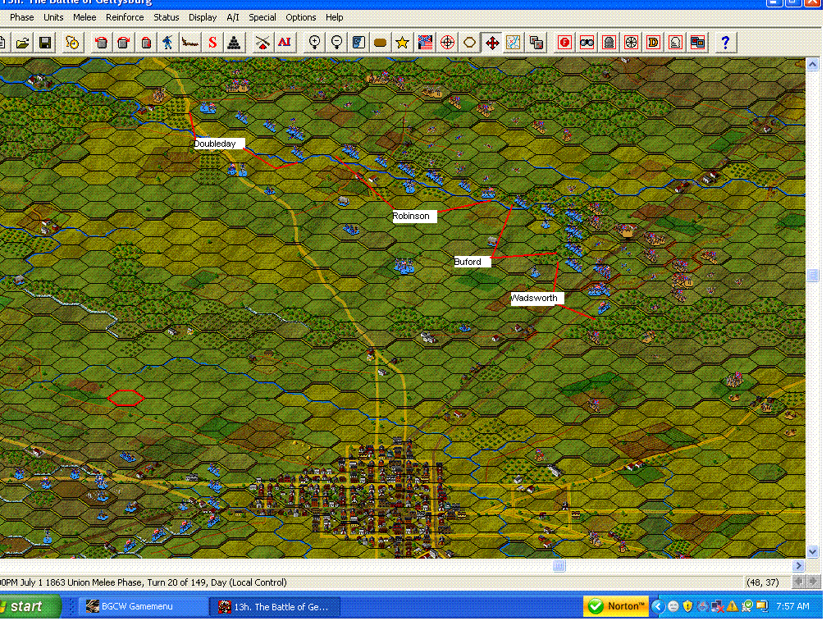Open the jump map icon
The width and height of the screenshot is (840, 630).
tap(514, 43)
